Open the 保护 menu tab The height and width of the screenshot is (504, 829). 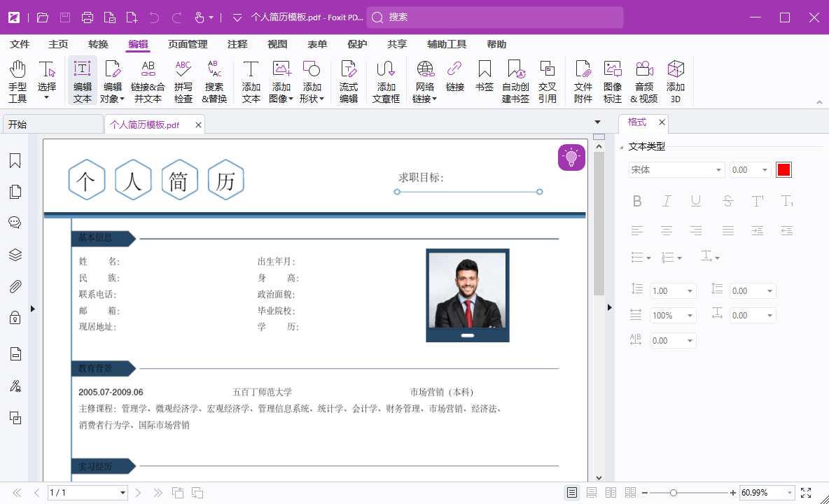(356, 43)
